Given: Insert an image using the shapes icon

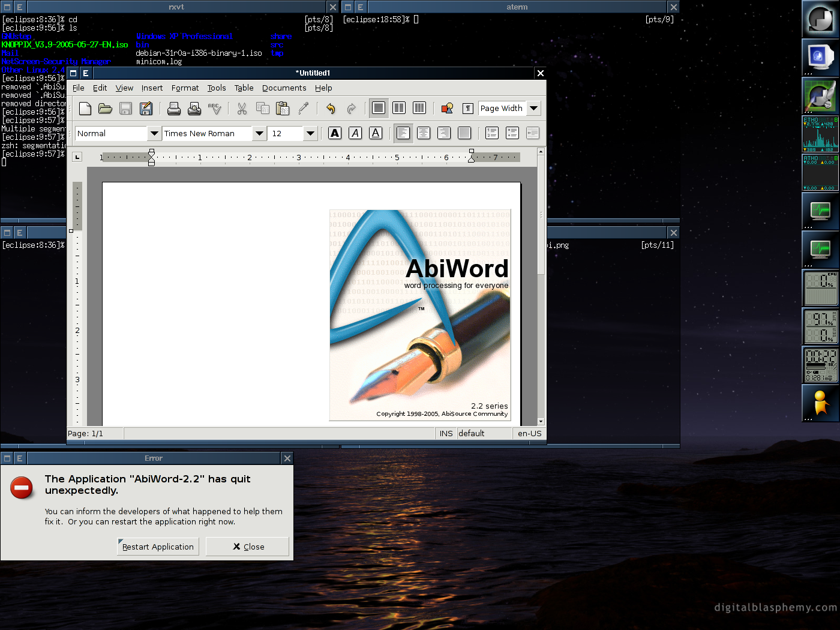Looking at the screenshot, I should [447, 109].
